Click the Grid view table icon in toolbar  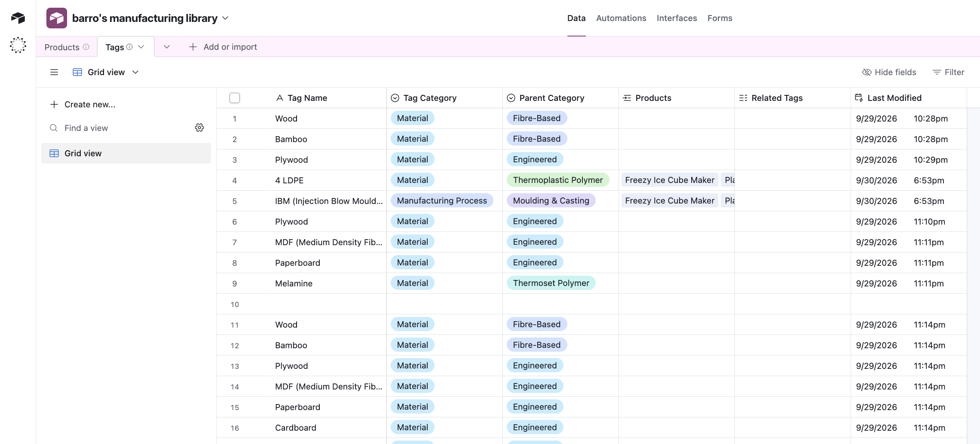77,72
